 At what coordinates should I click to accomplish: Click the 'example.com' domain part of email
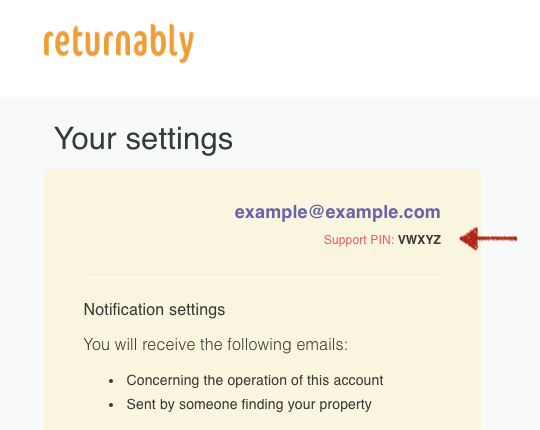point(383,212)
